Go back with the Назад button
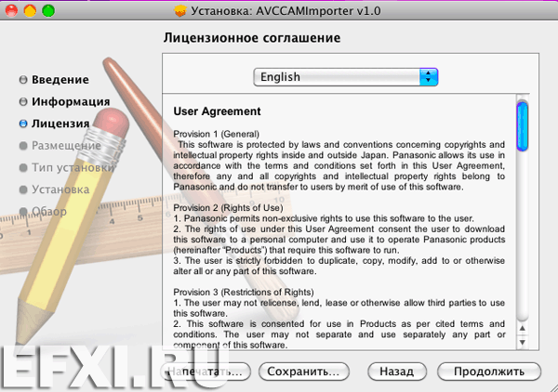This screenshot has height=392, width=558. (x=397, y=372)
